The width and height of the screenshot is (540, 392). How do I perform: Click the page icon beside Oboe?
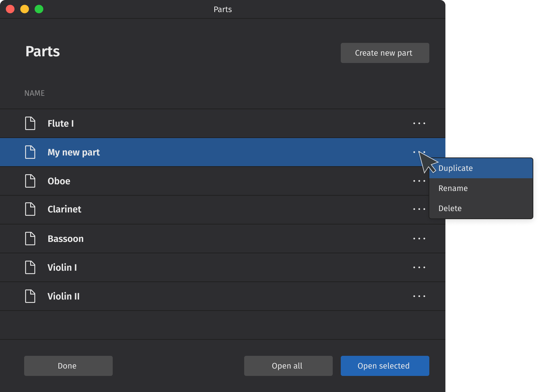tap(30, 181)
